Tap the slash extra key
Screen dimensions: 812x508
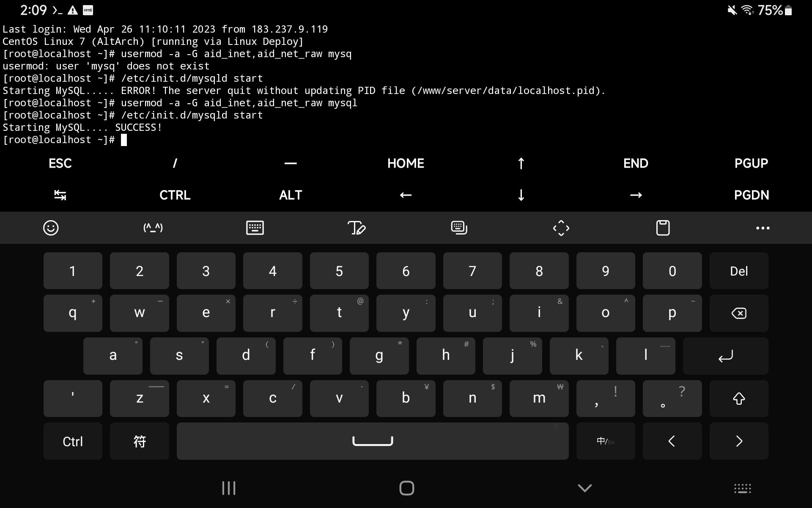175,163
